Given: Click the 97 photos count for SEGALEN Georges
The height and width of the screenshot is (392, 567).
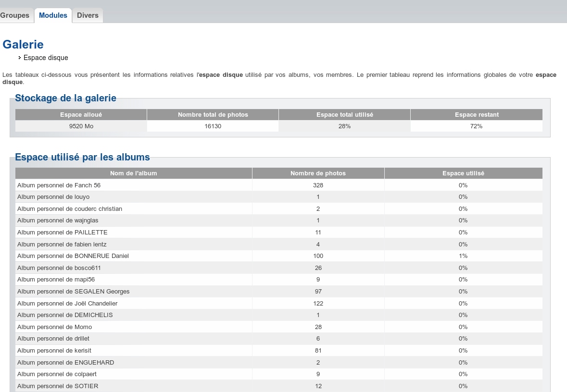Looking at the screenshot, I should click(318, 292).
